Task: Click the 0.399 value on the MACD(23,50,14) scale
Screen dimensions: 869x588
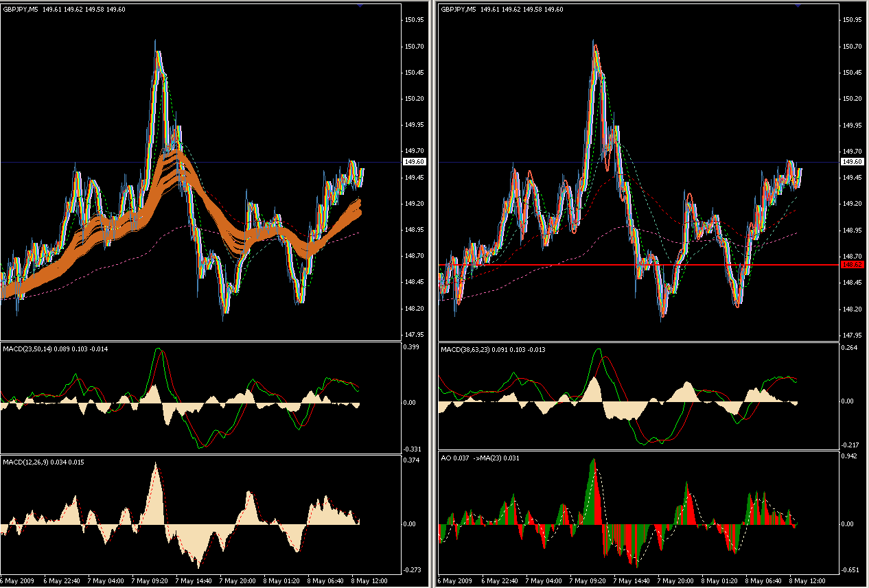Action: (x=412, y=347)
